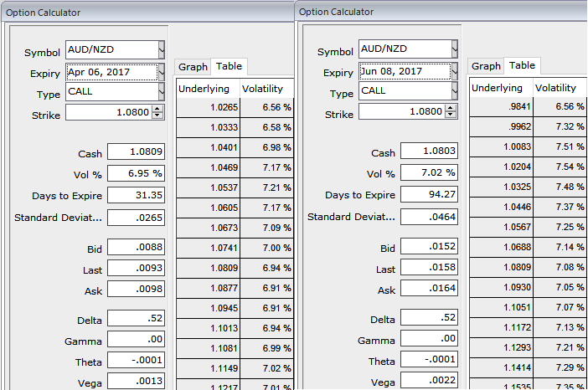The image size is (588, 390).
Task: Click 7.21 % volatility cell beside 1.0537
Action: [266, 187]
